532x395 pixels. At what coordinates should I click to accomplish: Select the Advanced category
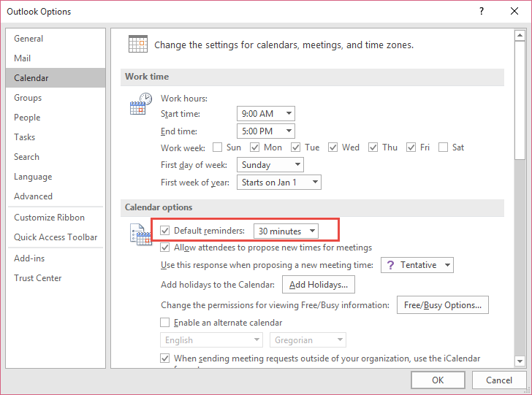(x=56, y=196)
